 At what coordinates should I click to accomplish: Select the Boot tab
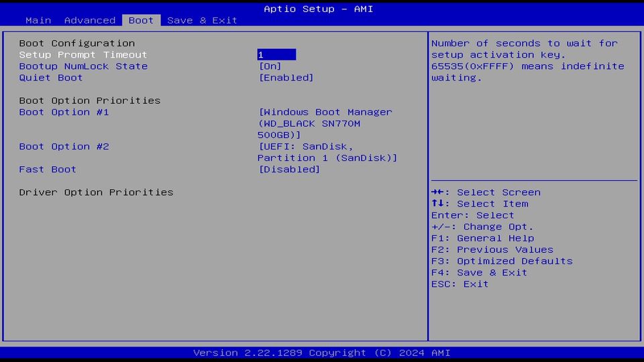tap(141, 20)
